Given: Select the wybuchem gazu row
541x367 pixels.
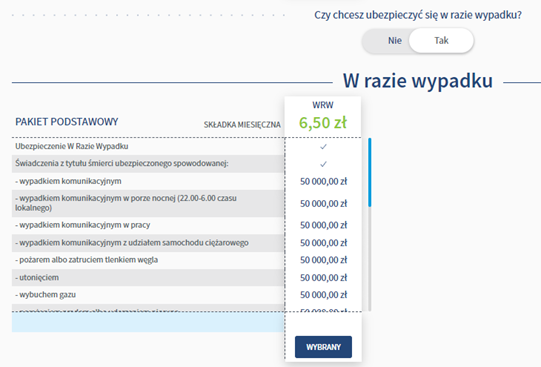Looking at the screenshot, I should tap(148, 295).
